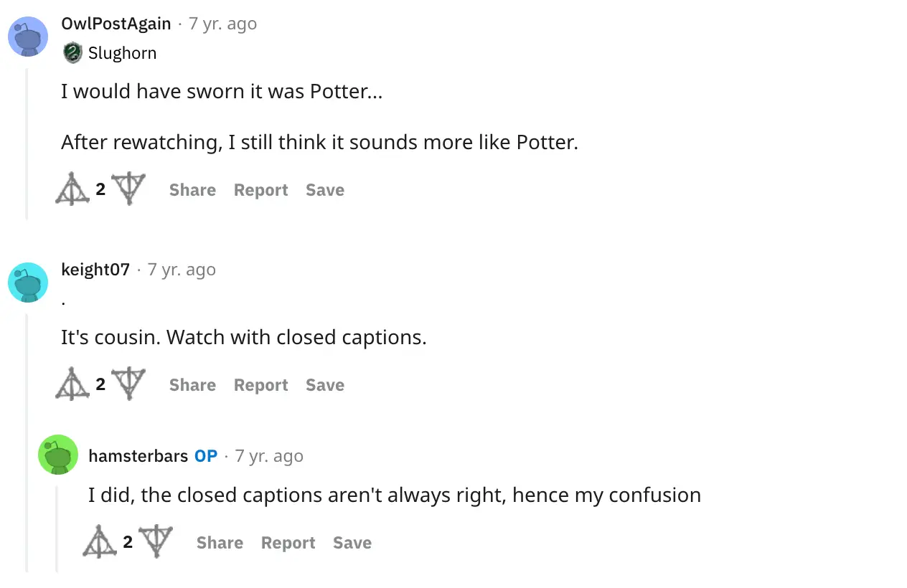Downvote hamsterbars' reply with the inverted triangle icon

158,541
